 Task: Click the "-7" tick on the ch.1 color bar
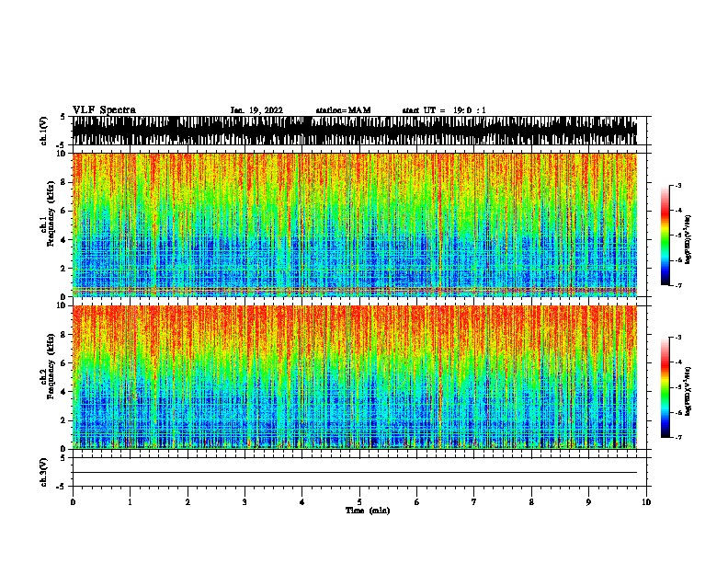pyautogui.click(x=678, y=285)
